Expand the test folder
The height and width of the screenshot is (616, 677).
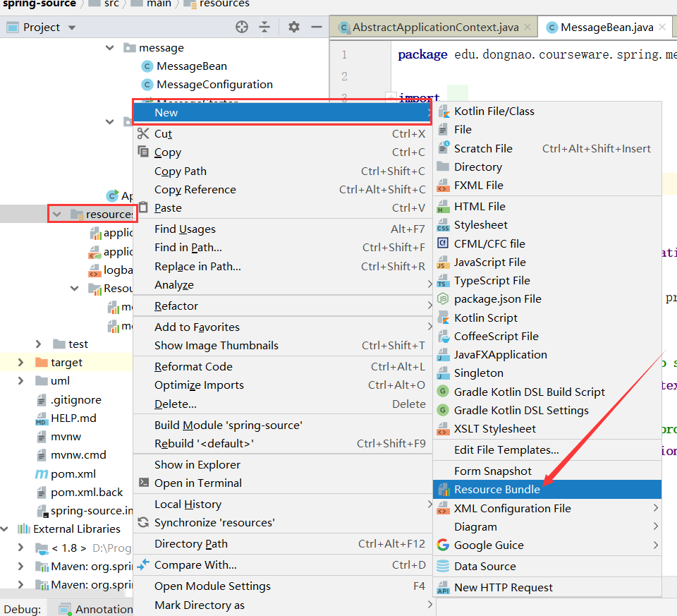tap(38, 344)
